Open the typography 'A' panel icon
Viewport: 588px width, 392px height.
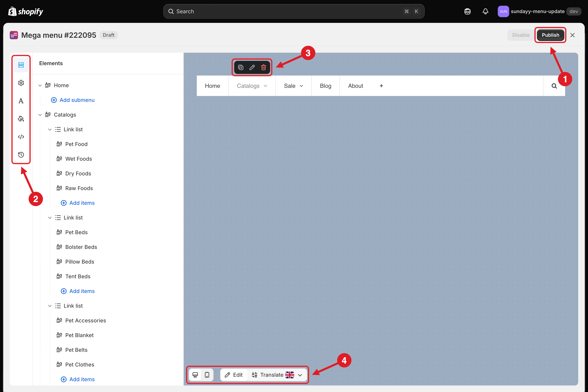(21, 101)
